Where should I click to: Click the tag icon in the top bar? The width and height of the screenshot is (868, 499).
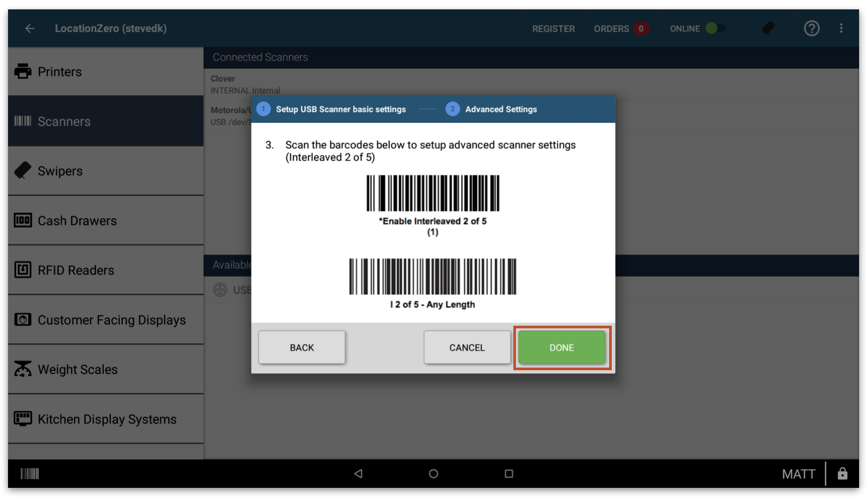coord(768,29)
